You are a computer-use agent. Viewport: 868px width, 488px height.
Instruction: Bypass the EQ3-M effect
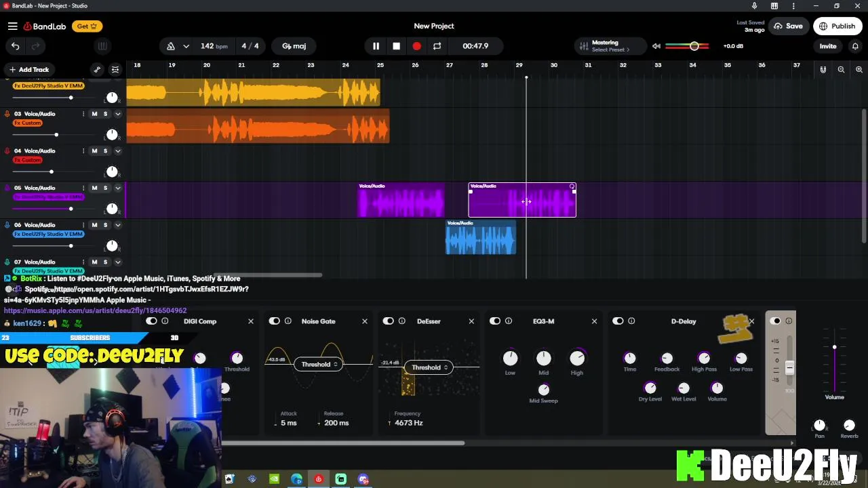click(x=495, y=321)
